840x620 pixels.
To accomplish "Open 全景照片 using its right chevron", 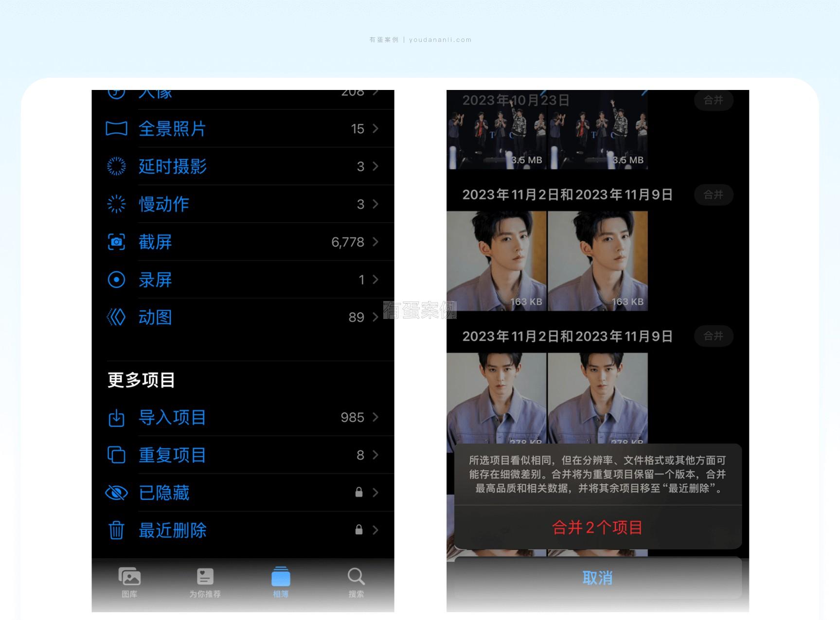I will 375,129.
